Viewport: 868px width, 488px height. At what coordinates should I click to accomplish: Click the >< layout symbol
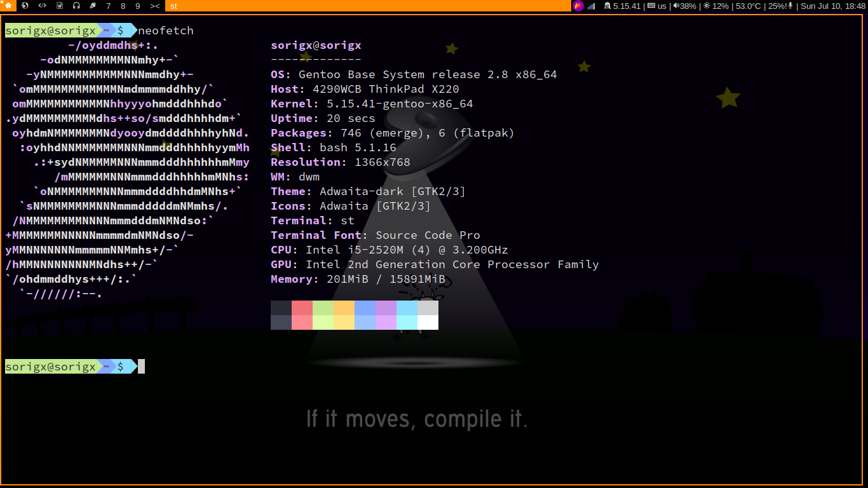[x=155, y=6]
